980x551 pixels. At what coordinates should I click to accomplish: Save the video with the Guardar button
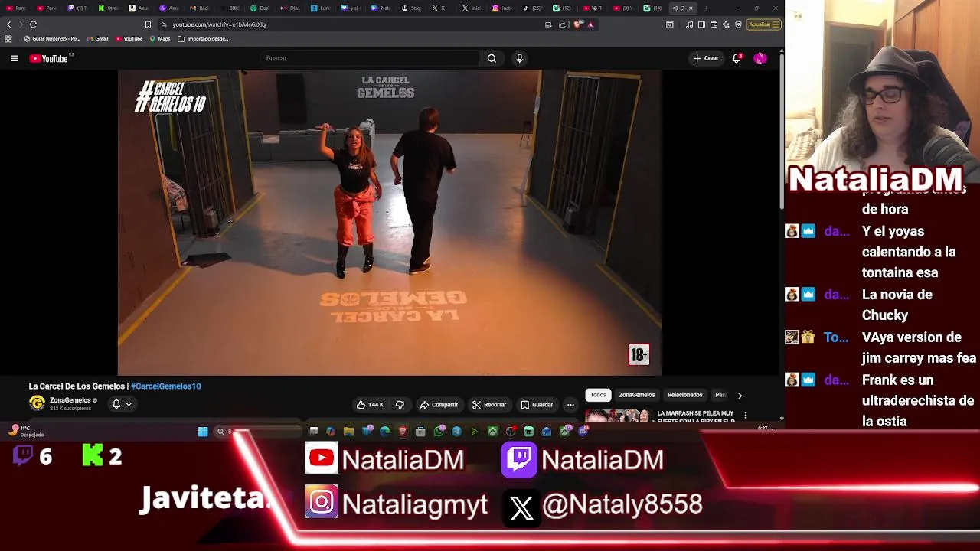(x=537, y=405)
